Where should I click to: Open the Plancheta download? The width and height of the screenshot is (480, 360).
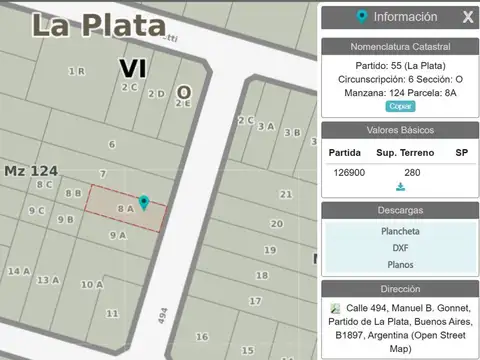pyautogui.click(x=400, y=231)
